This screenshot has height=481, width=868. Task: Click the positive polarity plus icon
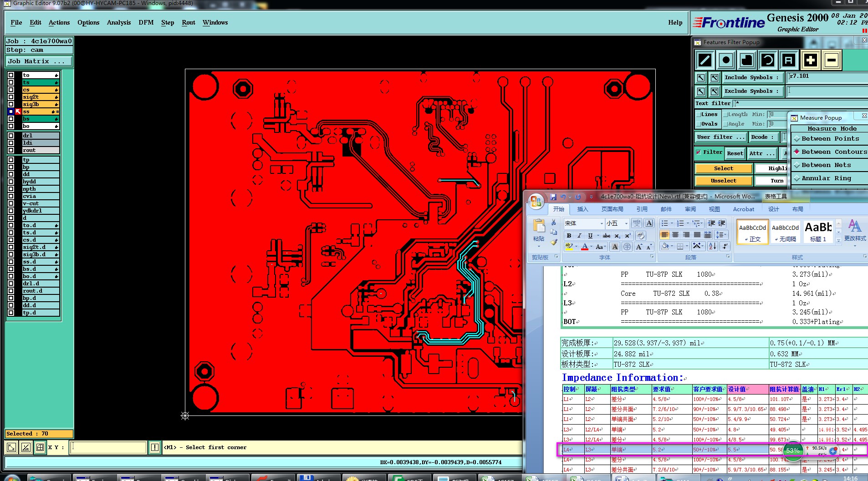pos(810,60)
